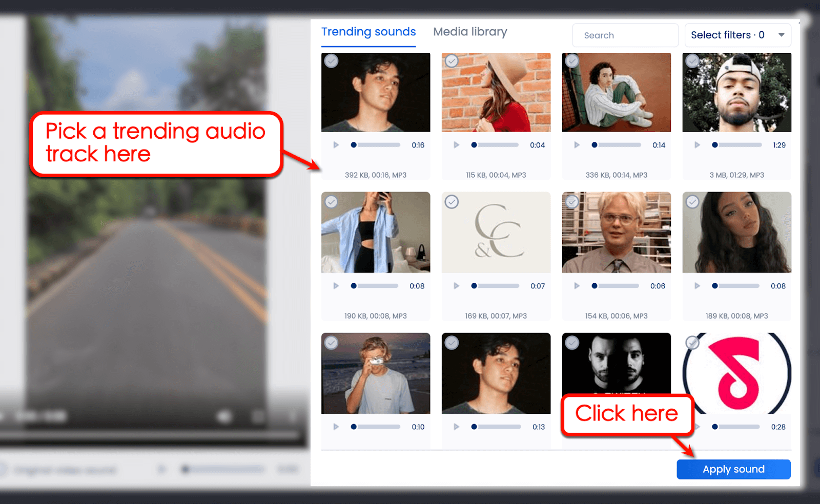The height and width of the screenshot is (504, 820).
Task: Select the pink music-note track's checkmark circle
Action: [x=692, y=342]
